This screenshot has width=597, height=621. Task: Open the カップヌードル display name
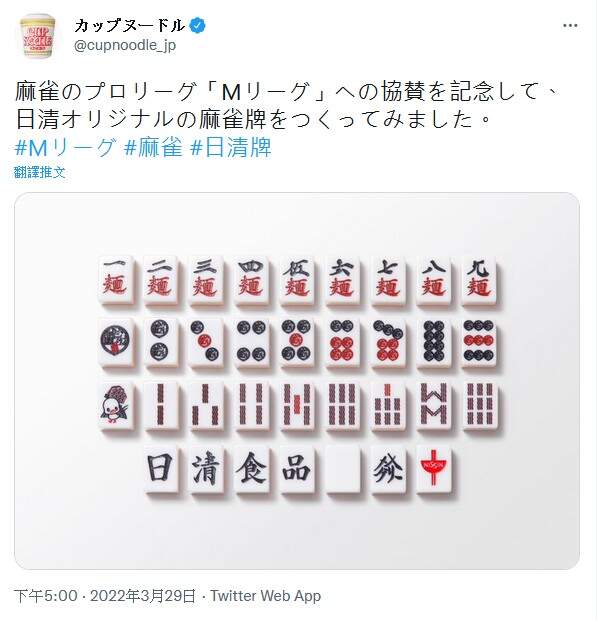[x=129, y=26]
